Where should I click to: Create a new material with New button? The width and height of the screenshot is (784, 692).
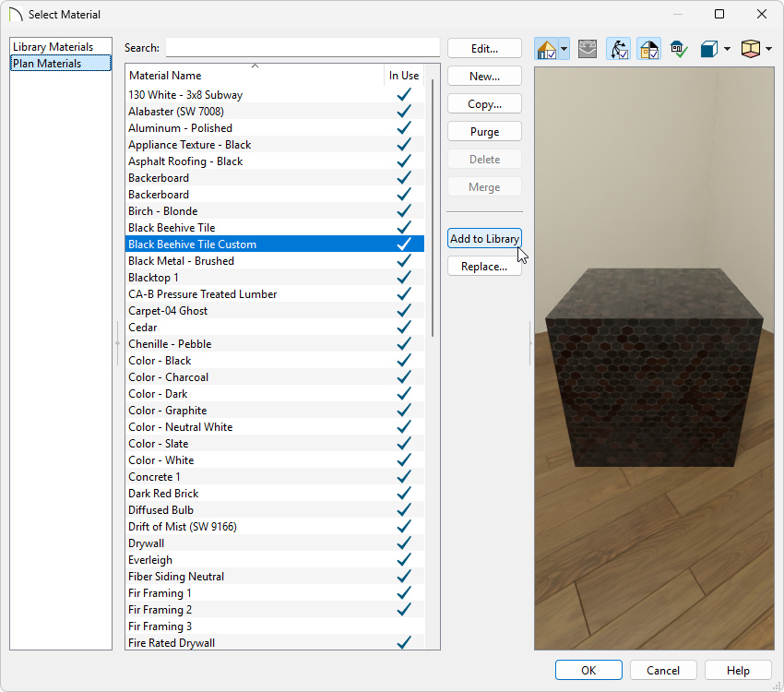point(484,76)
